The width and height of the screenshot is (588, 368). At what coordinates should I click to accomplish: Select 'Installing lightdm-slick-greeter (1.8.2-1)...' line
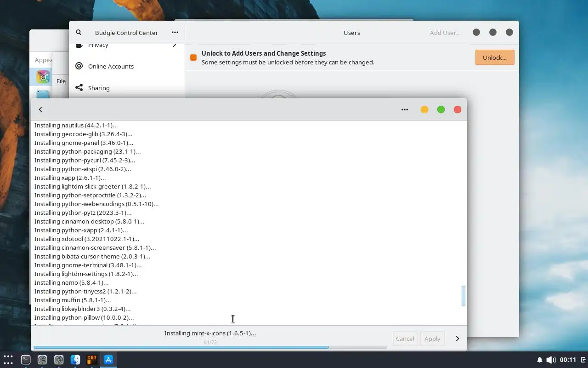pos(92,186)
